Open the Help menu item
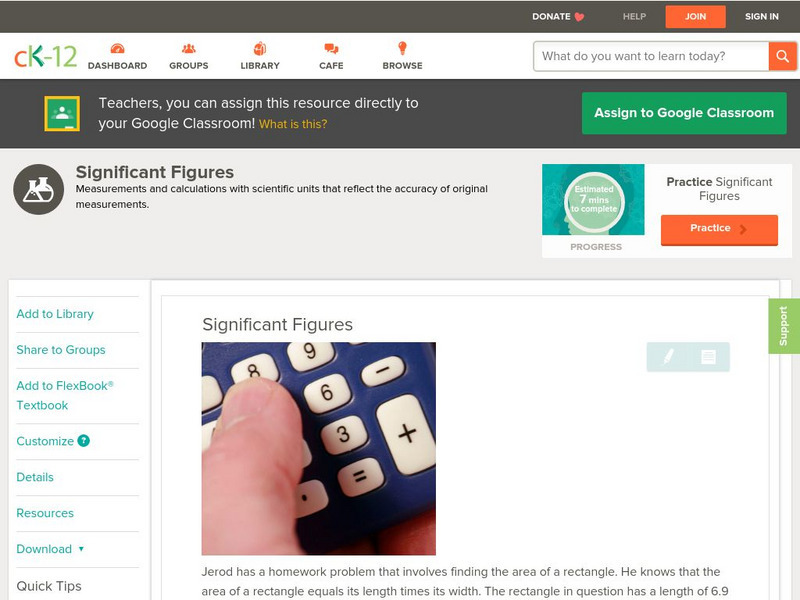The height and width of the screenshot is (600, 800). [x=634, y=16]
